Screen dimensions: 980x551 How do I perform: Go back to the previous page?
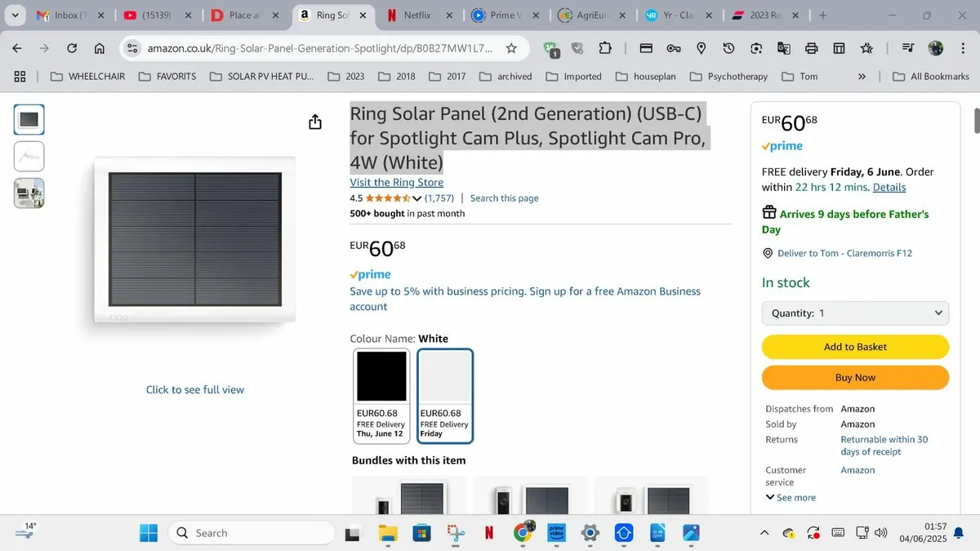[x=17, y=48]
